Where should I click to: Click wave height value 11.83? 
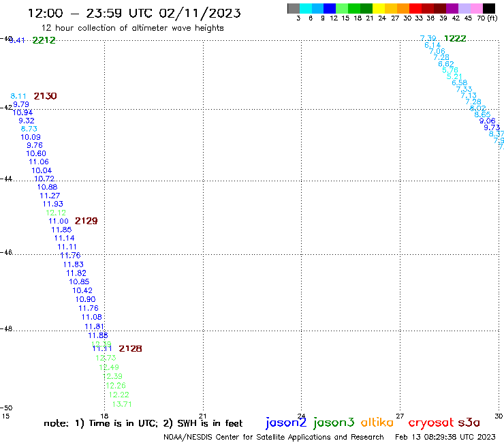click(74, 264)
